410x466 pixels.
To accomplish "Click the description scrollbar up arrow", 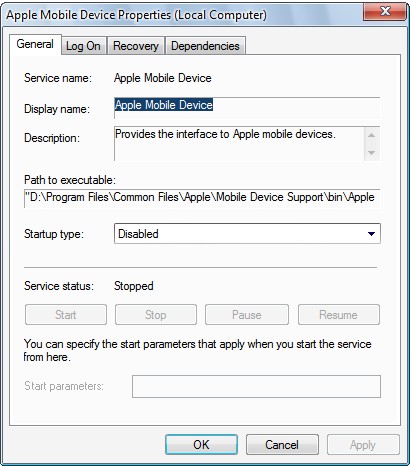I will coord(372,135).
